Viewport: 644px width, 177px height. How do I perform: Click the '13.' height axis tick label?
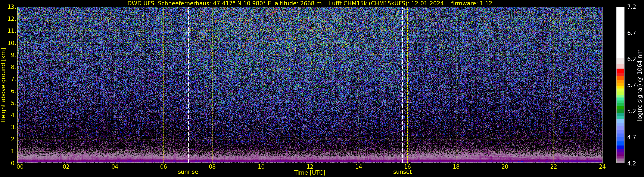pyautogui.click(x=12, y=7)
